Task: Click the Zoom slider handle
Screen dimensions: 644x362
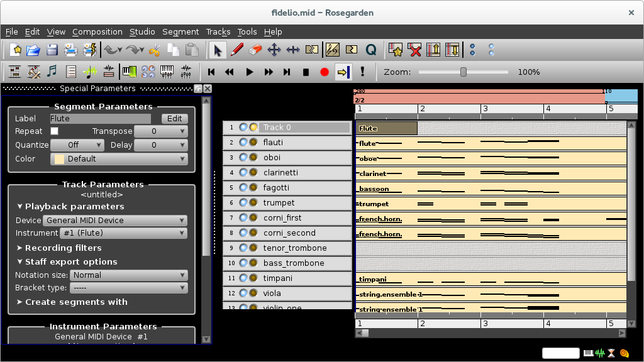Action: pos(464,72)
